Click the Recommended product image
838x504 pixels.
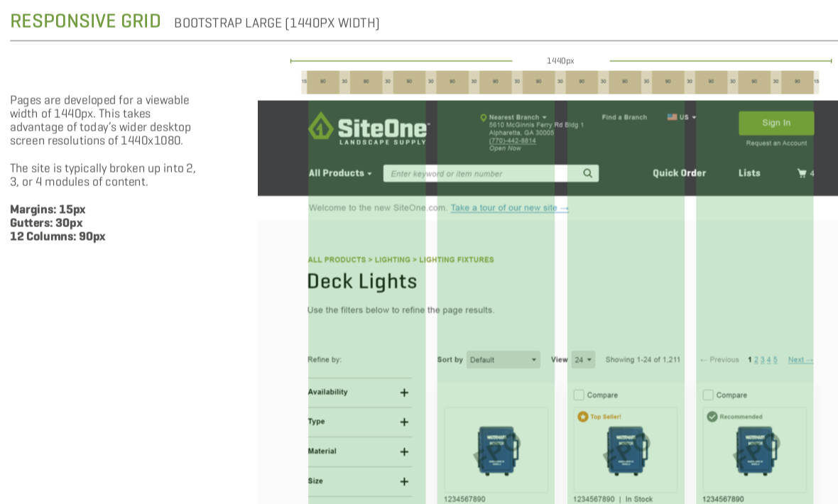[755, 451]
